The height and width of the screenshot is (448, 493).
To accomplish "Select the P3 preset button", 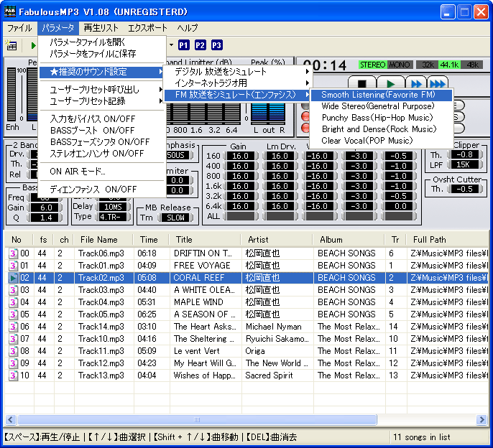I will 216,45.
